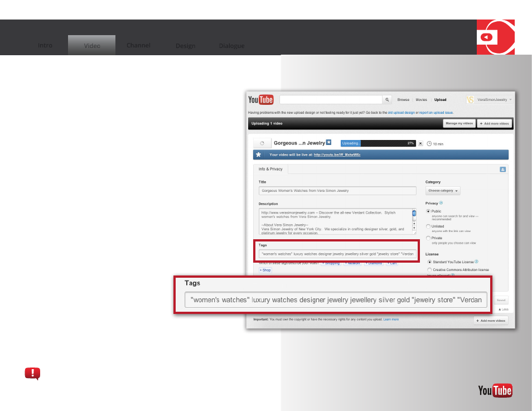Select the Info & Privacy tab
The height and width of the screenshot is (411, 532).
(x=270, y=169)
